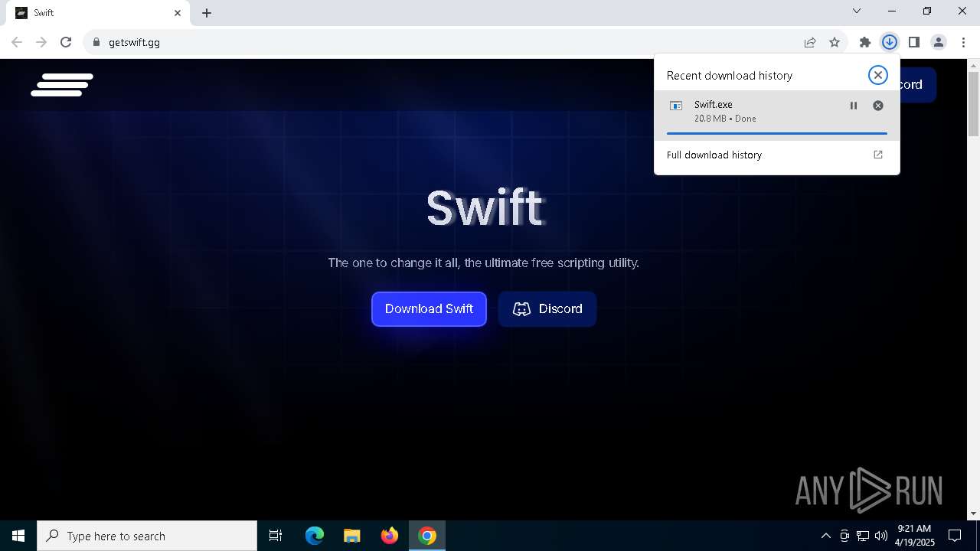The height and width of the screenshot is (551, 980).
Task: Close the Recent download history popup
Action: click(877, 75)
